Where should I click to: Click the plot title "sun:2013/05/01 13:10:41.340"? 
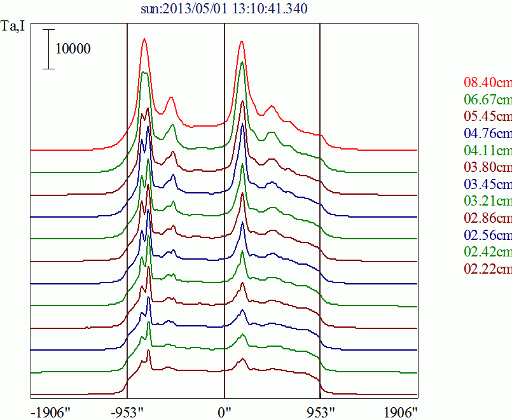(224, 8)
